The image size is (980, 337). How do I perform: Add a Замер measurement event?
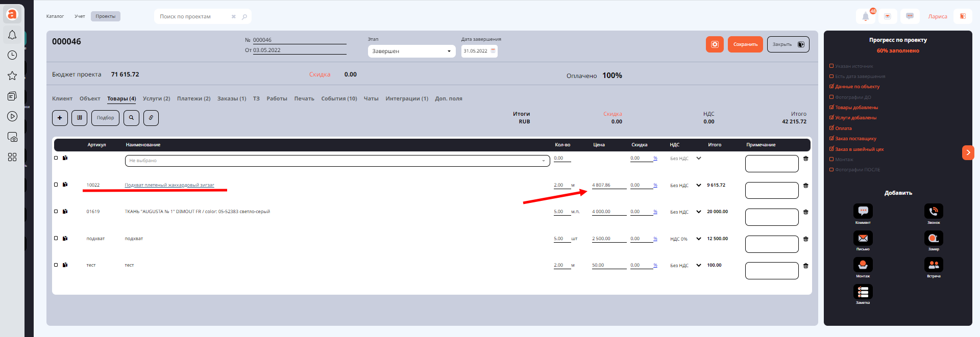(x=934, y=238)
